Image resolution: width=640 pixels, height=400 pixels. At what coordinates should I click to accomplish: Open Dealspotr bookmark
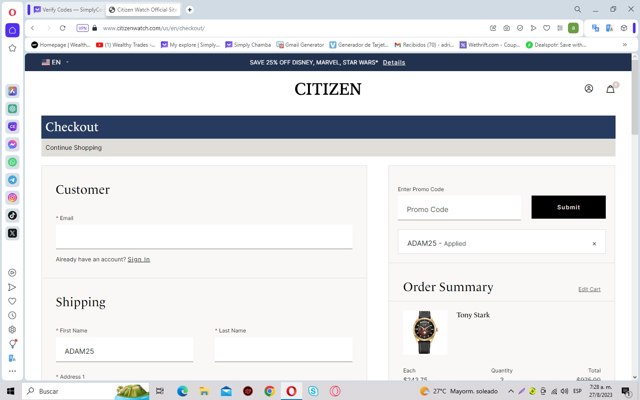556,44
